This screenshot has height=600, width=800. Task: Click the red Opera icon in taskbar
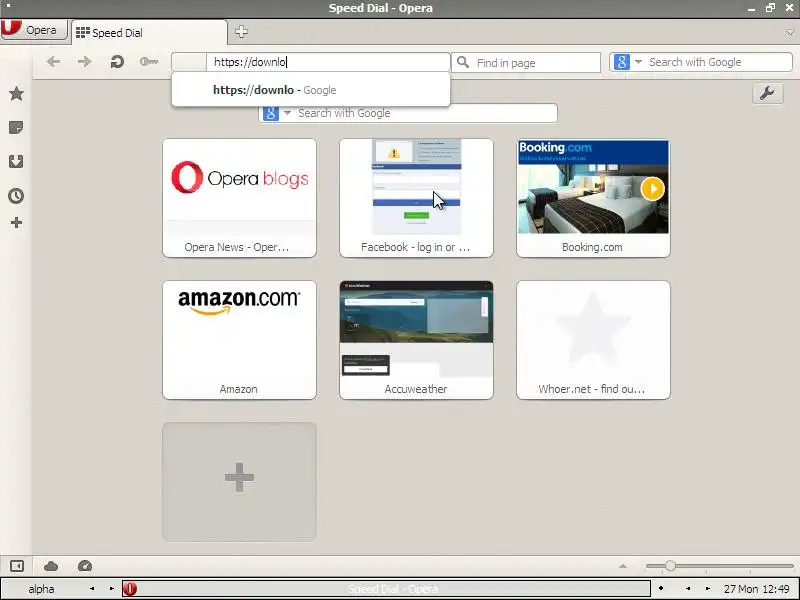[x=130, y=589]
